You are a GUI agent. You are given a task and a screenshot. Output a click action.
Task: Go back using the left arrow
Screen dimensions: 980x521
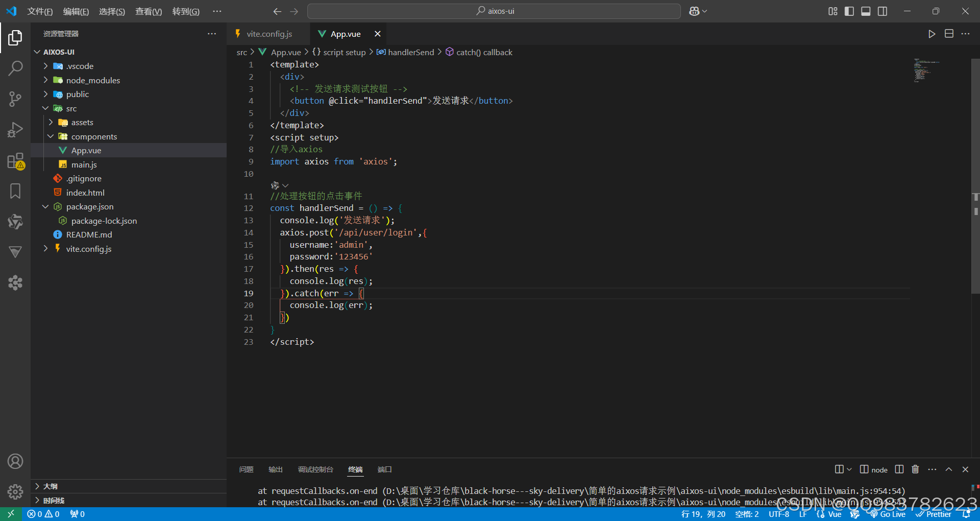click(x=277, y=11)
